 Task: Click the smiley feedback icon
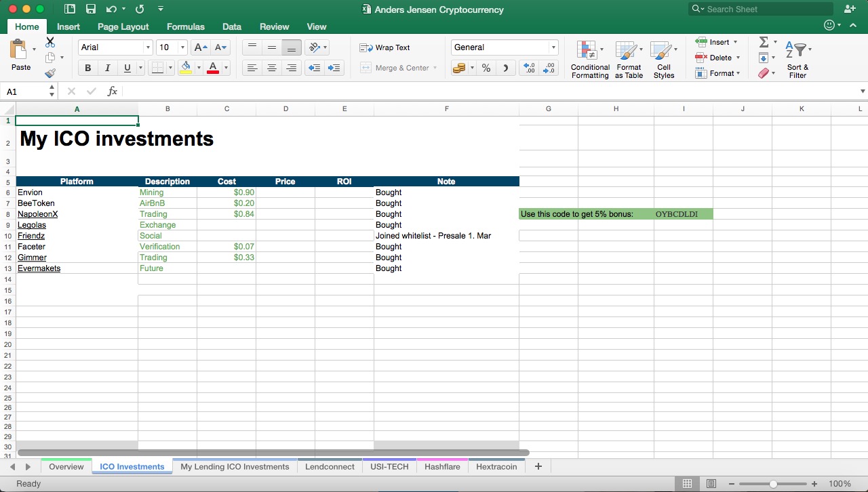(x=829, y=25)
